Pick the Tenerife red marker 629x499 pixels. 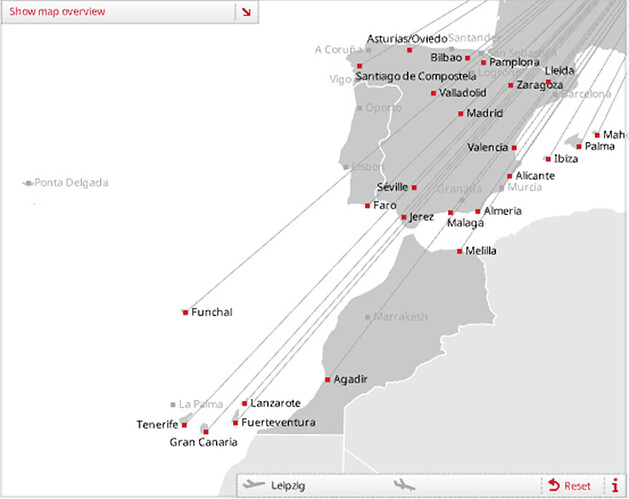(184, 424)
